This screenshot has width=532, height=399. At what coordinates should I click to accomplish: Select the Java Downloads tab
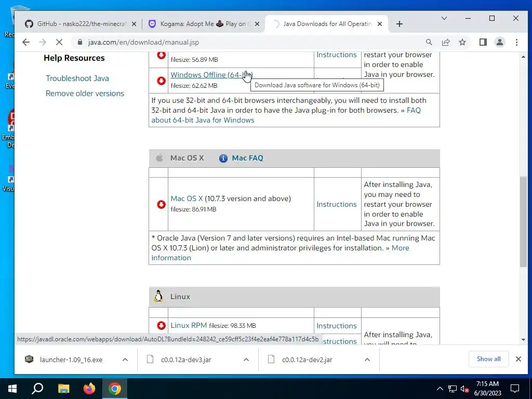(327, 24)
